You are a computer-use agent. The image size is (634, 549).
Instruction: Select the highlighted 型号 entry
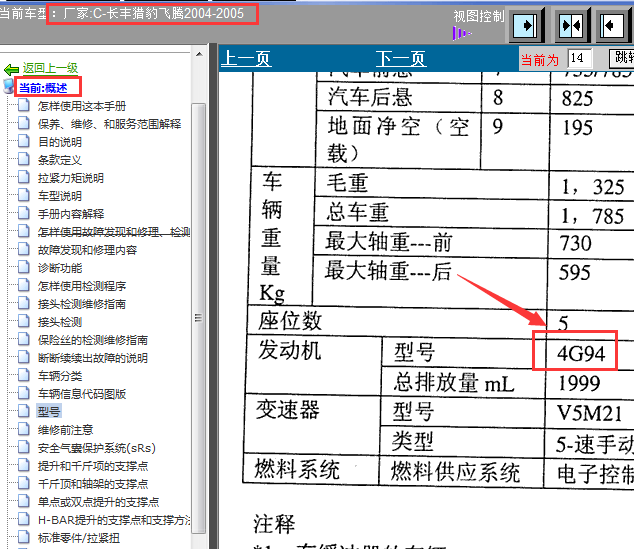49,412
